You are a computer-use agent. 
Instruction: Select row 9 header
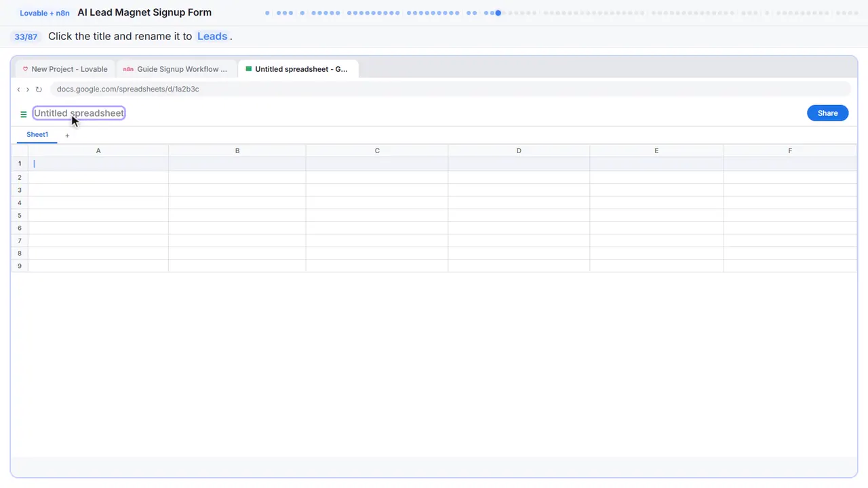(20, 266)
